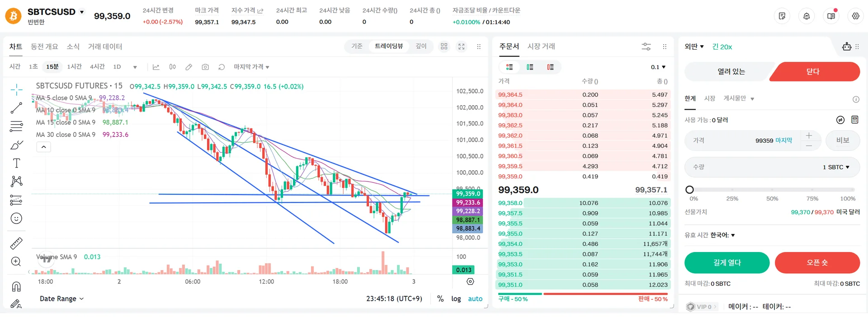The image size is (868, 317).
Task: Select the text annotation tool
Action: click(16, 163)
